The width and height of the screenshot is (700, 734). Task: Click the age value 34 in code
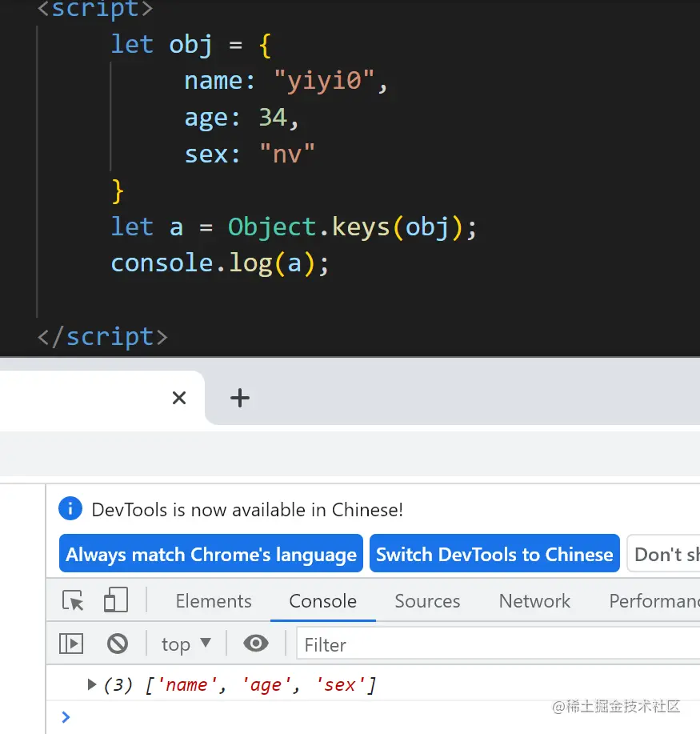point(273,117)
